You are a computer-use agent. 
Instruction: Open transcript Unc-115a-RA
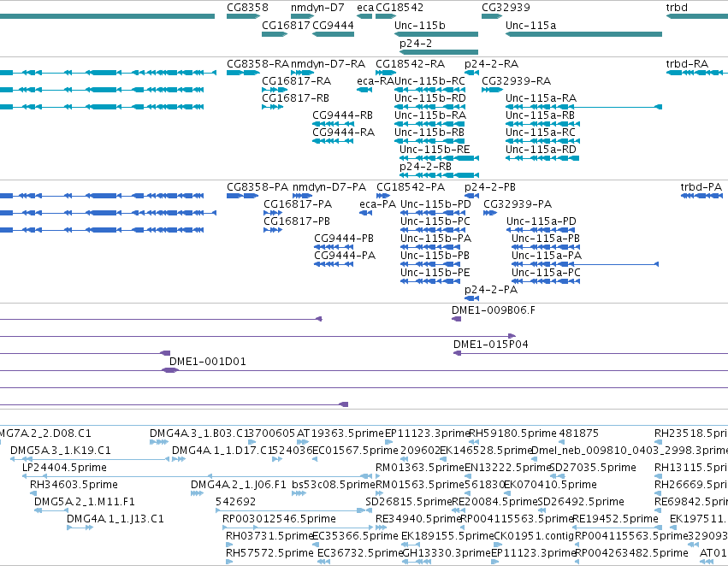[541, 97]
